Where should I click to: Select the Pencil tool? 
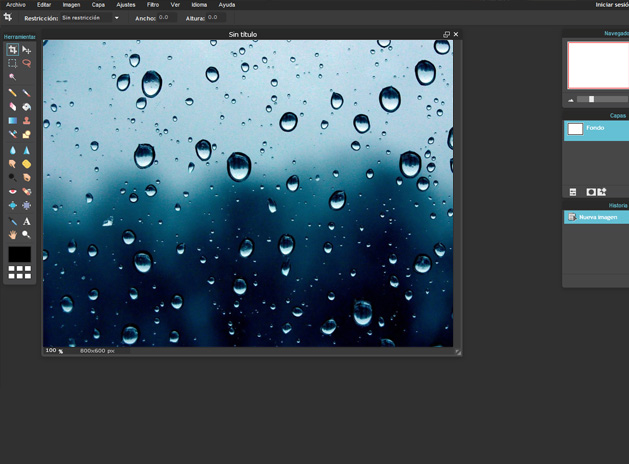tap(13, 93)
